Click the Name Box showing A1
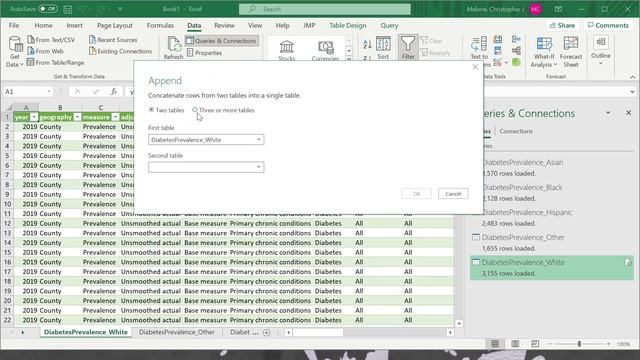The width and height of the screenshot is (640, 360). (24, 92)
